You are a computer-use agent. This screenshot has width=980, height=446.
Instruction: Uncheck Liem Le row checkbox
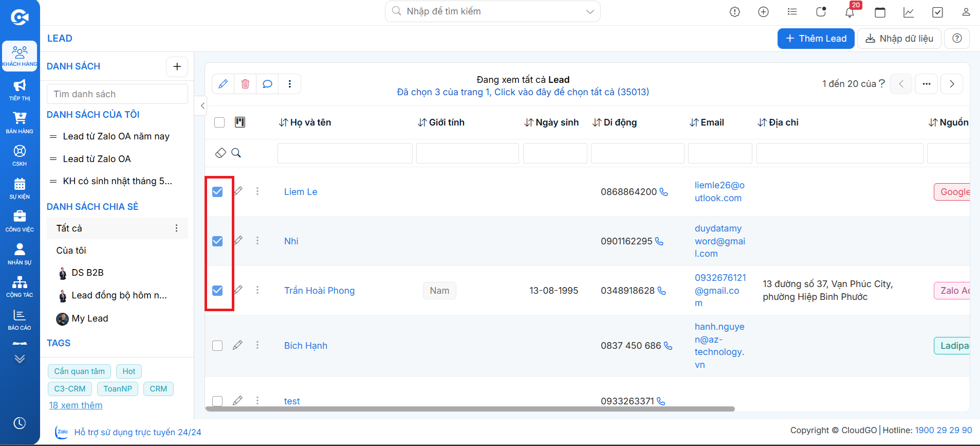(x=217, y=192)
